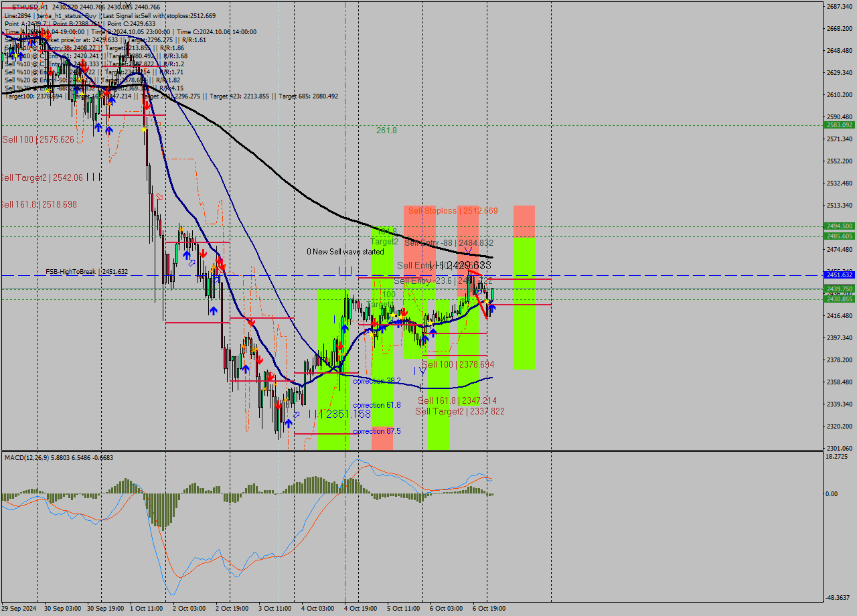Select the 'Last Signal is:Sell with stoploss:2512.669' line
This screenshot has height=616, width=857.
click(159, 15)
